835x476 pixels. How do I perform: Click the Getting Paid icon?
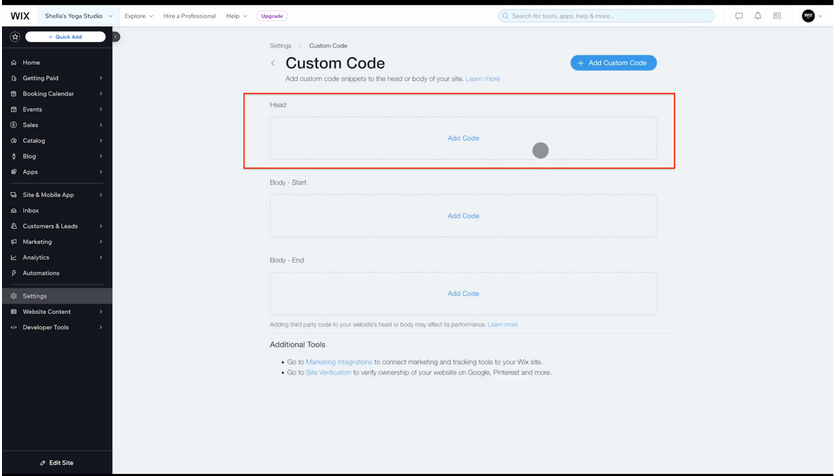(14, 78)
